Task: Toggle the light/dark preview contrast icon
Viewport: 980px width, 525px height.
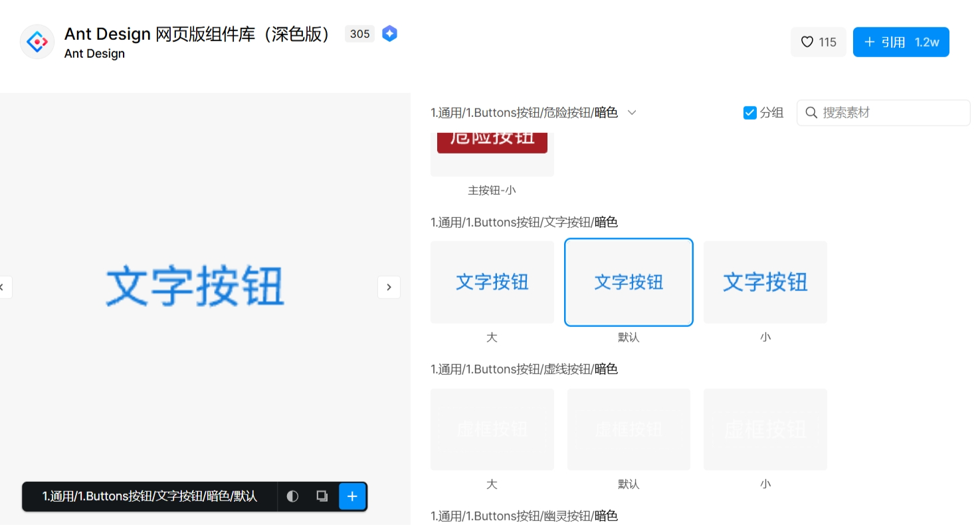Action: 292,496
